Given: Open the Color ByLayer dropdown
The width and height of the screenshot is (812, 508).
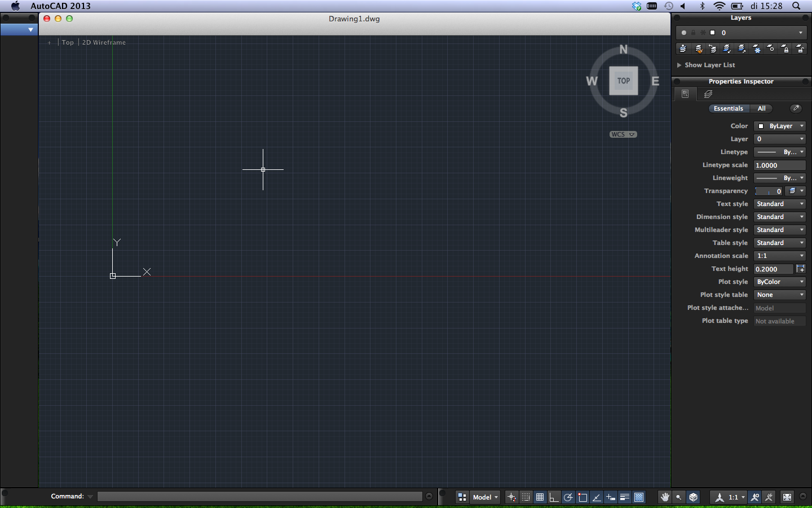Looking at the screenshot, I should pyautogui.click(x=780, y=126).
